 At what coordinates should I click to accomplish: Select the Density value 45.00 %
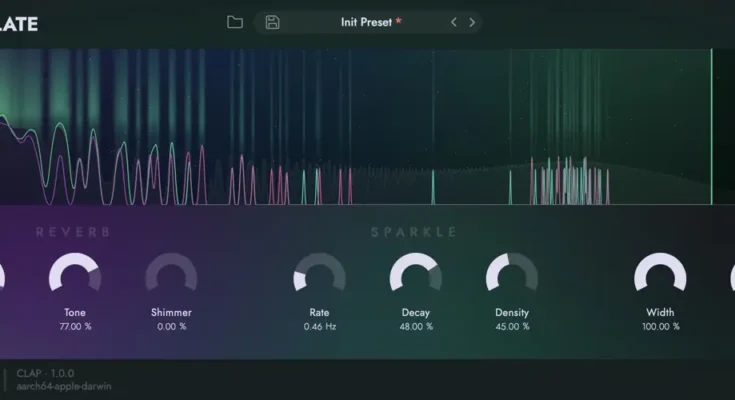[512, 326]
